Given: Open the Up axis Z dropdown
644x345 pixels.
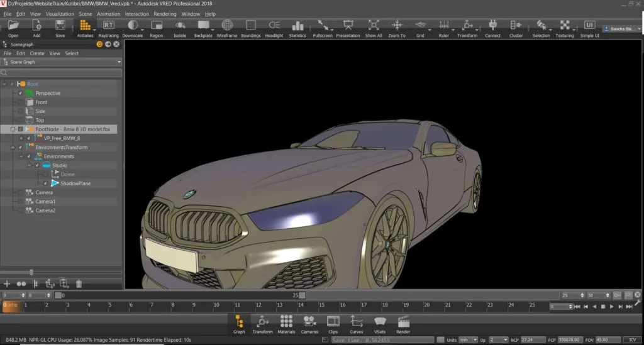Looking at the screenshot, I should click(x=499, y=340).
